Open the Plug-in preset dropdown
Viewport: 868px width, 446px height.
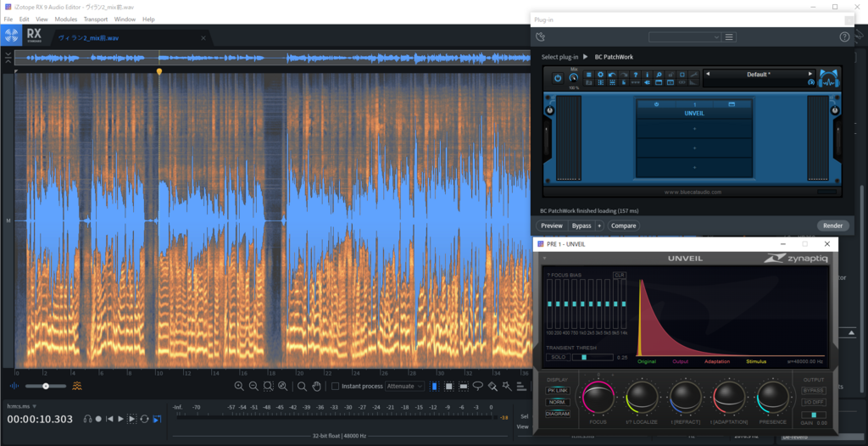pos(685,37)
